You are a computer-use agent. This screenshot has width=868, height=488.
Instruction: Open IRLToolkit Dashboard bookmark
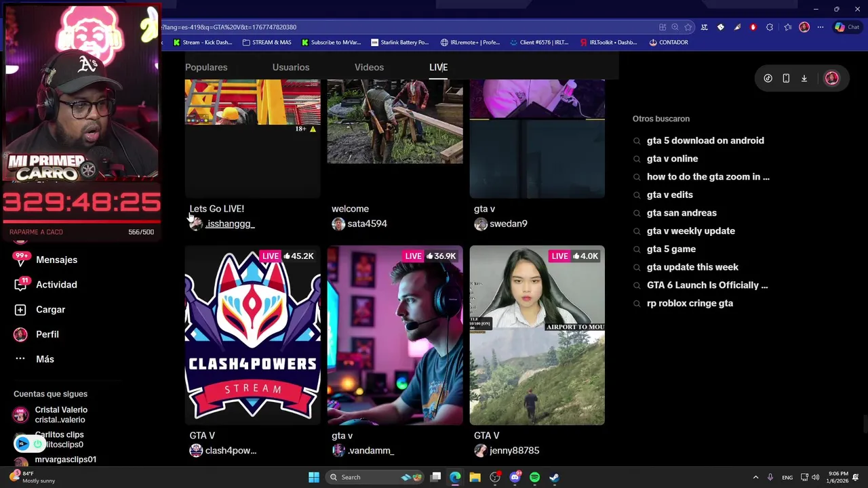pos(609,42)
